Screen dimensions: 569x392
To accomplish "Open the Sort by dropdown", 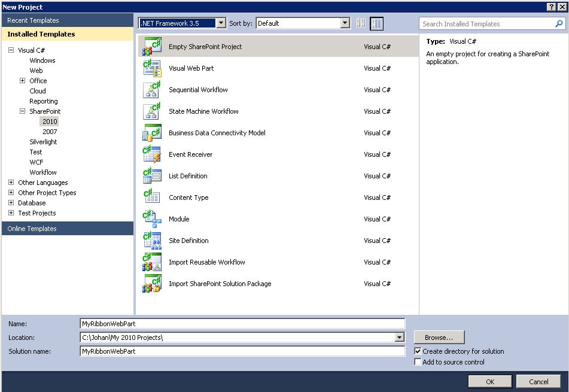I will pyautogui.click(x=345, y=22).
